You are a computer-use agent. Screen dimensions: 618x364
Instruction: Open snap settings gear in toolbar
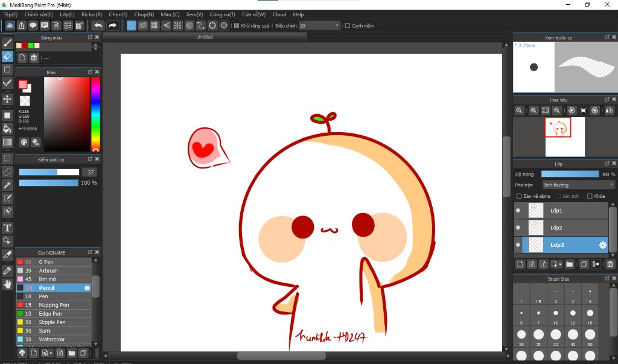point(224,25)
